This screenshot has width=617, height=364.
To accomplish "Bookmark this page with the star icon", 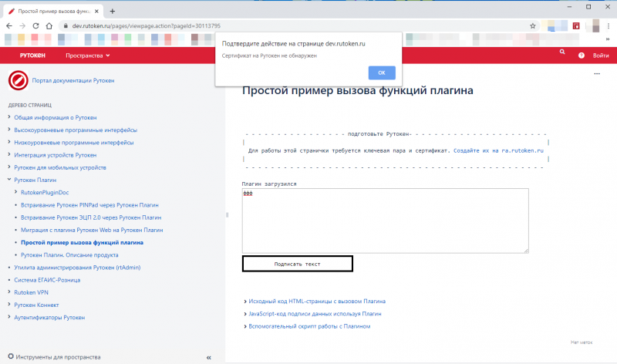I will tap(533, 26).
